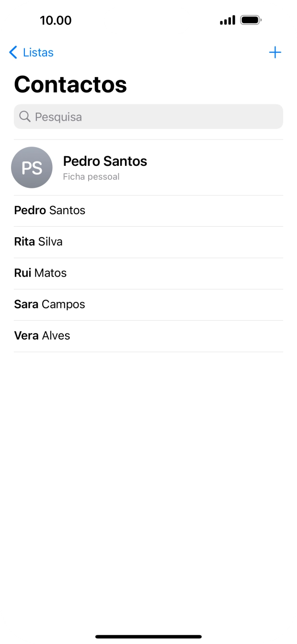Open the Pedro Santos avatar with PS initials
Image resolution: width=297 pixels, height=644 pixels.
pos(32,167)
